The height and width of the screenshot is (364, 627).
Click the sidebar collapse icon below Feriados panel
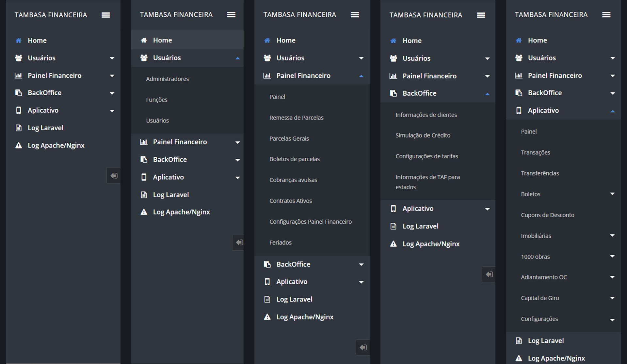click(363, 347)
